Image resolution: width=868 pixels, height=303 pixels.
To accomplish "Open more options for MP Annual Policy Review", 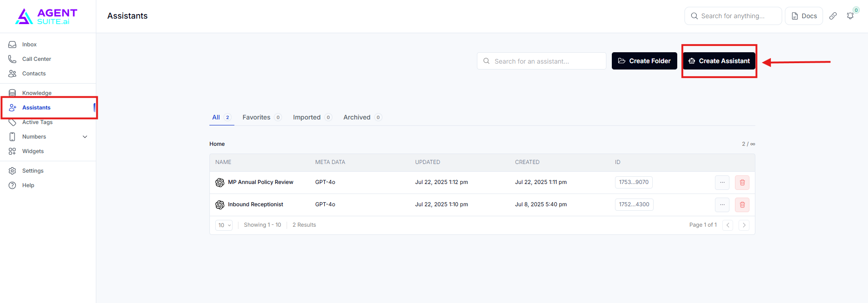I will (722, 183).
